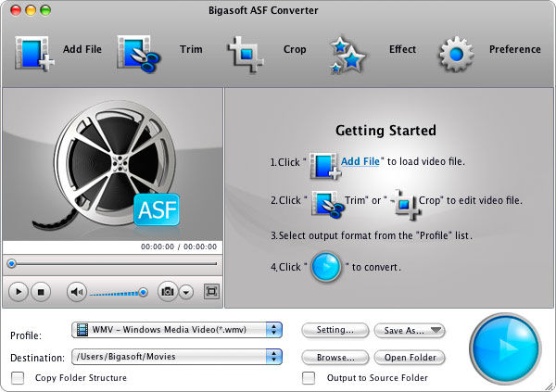Click the Add File icon in step 1

tap(325, 166)
